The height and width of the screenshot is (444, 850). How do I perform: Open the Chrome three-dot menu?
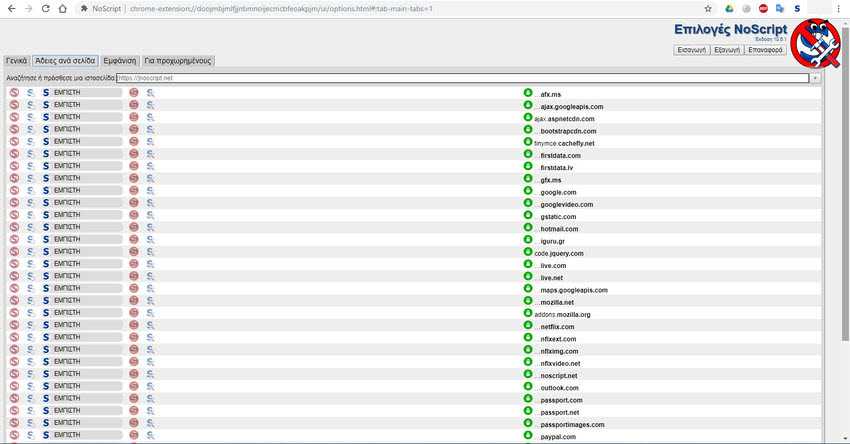[x=838, y=9]
